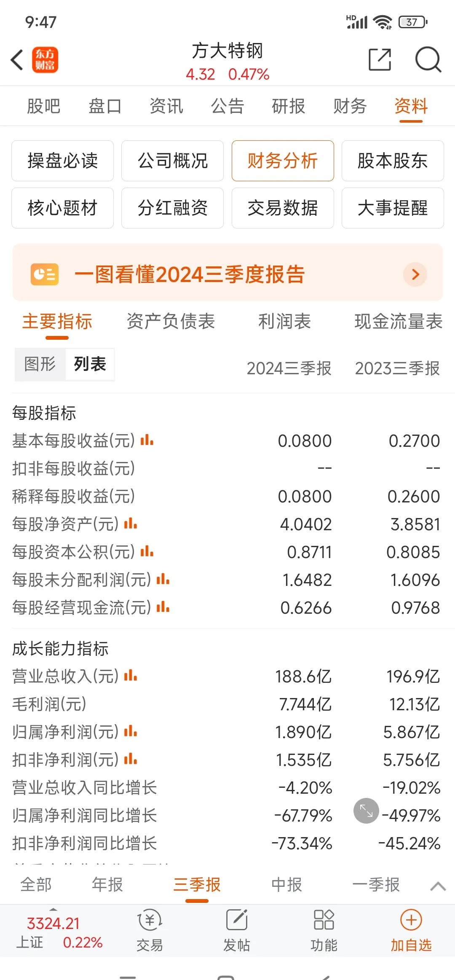
Task: Tap chart icon beside 归属净利润(元)
Action: (x=131, y=732)
